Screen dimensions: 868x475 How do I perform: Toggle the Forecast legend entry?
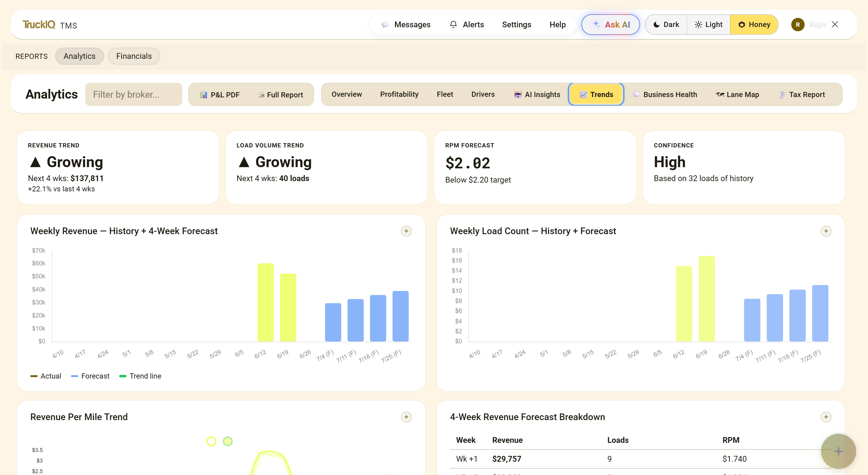(x=90, y=376)
